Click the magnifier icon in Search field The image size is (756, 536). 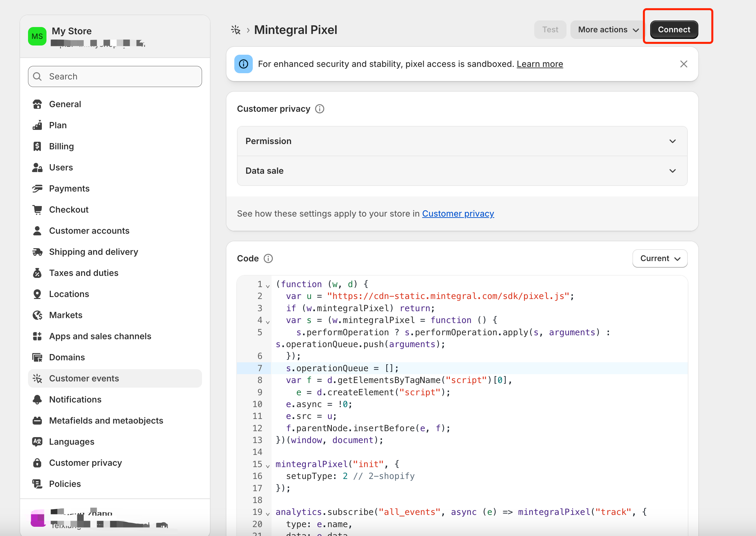tap(38, 76)
